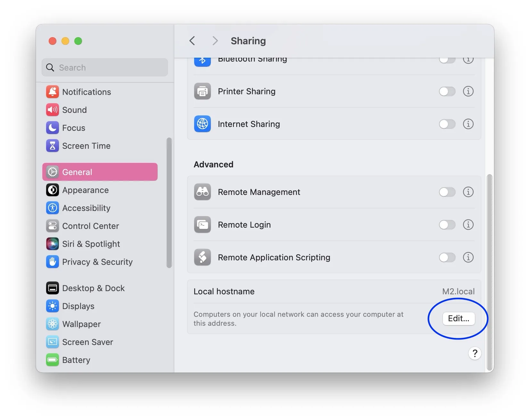Click Edit… to change local hostname

[459, 319]
